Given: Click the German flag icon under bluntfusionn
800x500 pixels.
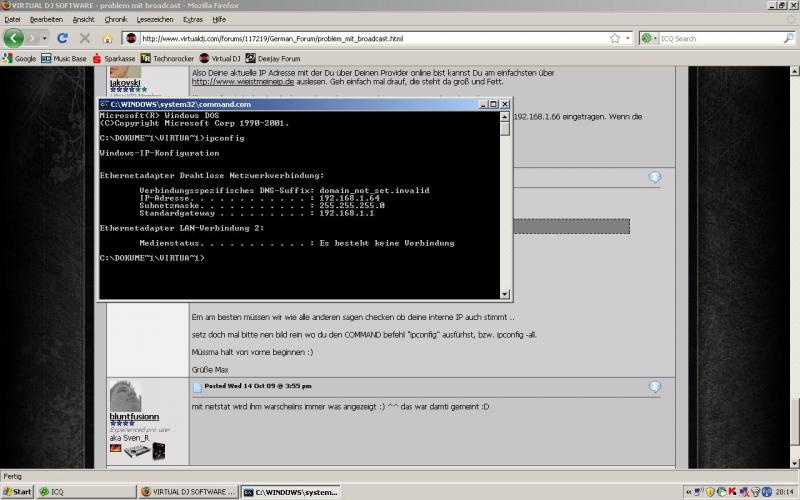Looking at the screenshot, I should [115, 448].
